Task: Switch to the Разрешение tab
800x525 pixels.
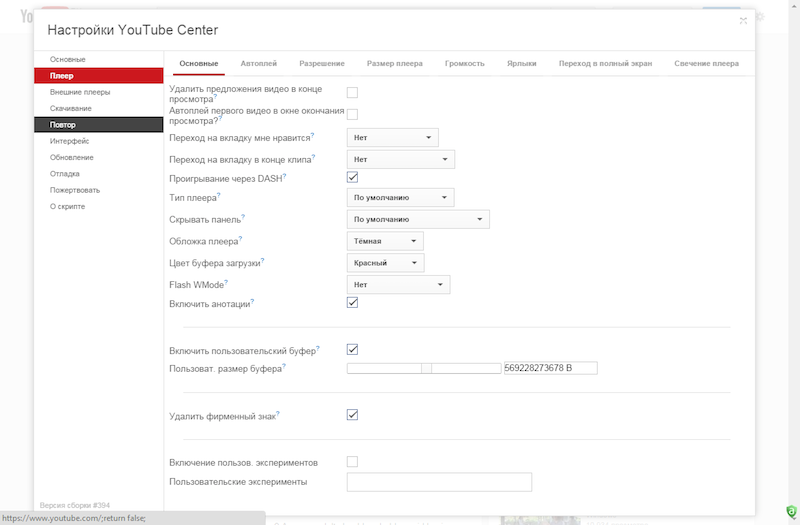Action: (322, 64)
